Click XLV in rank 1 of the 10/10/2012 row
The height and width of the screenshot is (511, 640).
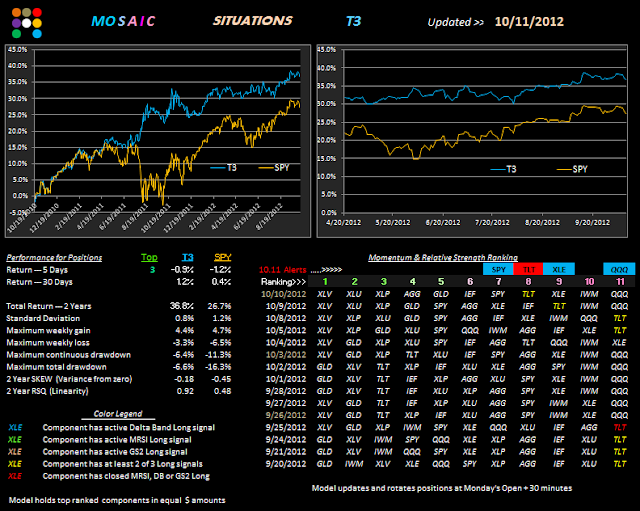[x=324, y=294]
